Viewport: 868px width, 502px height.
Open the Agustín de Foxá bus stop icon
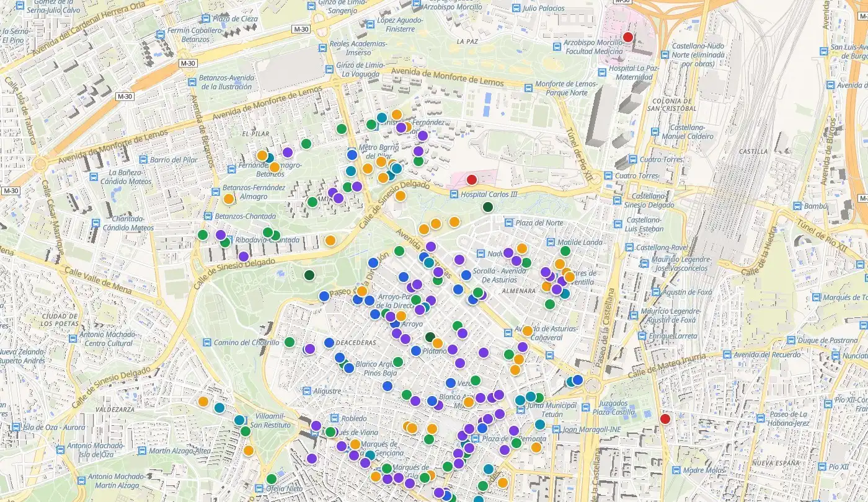tap(656, 292)
